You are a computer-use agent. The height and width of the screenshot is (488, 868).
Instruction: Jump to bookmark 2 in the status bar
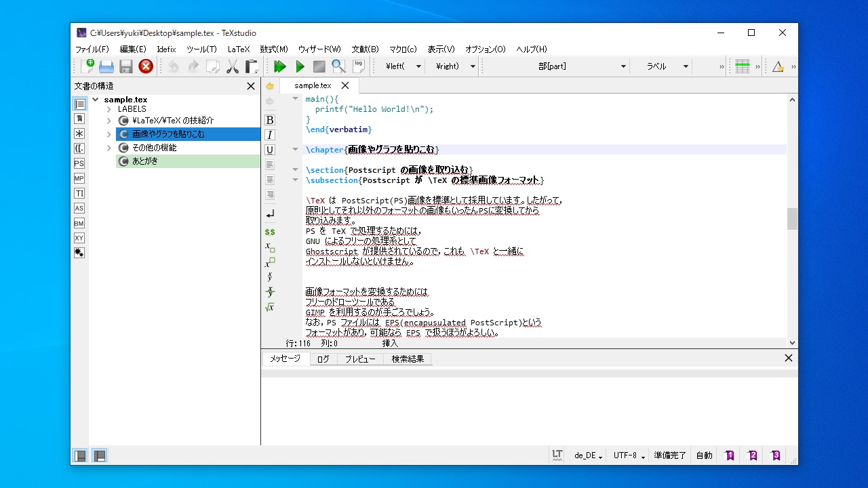point(753,455)
